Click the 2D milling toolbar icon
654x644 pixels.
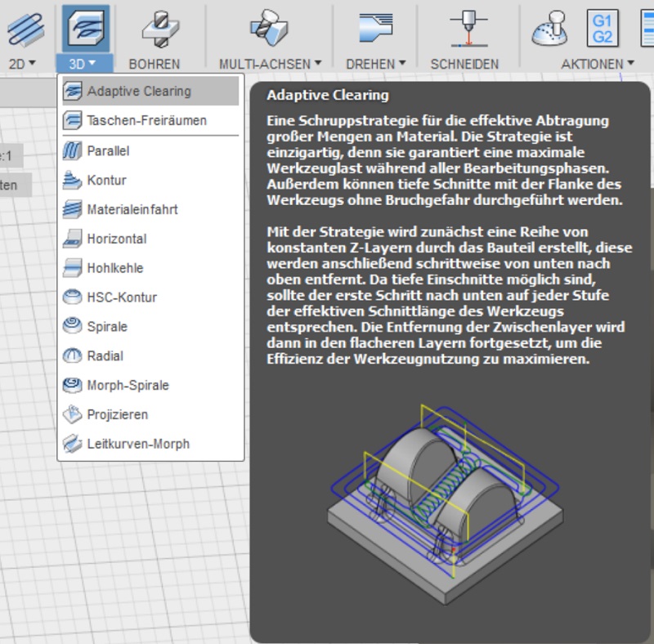pyautogui.click(x=25, y=29)
